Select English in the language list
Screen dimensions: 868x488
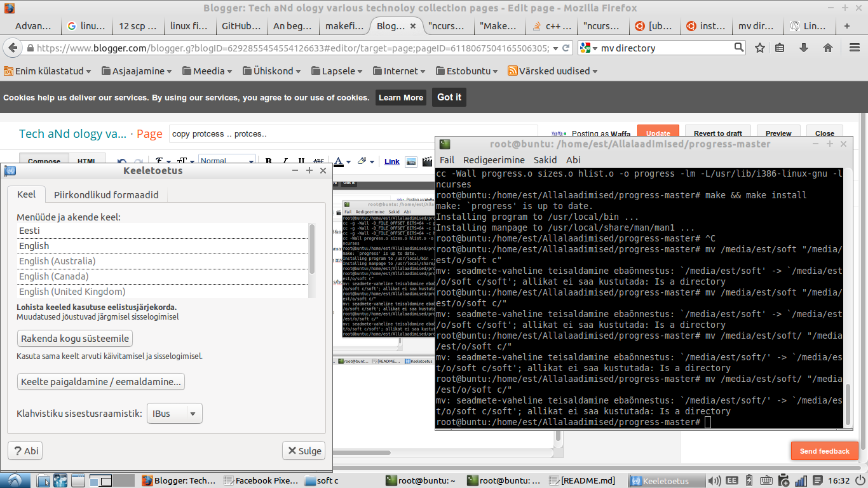(34, 246)
